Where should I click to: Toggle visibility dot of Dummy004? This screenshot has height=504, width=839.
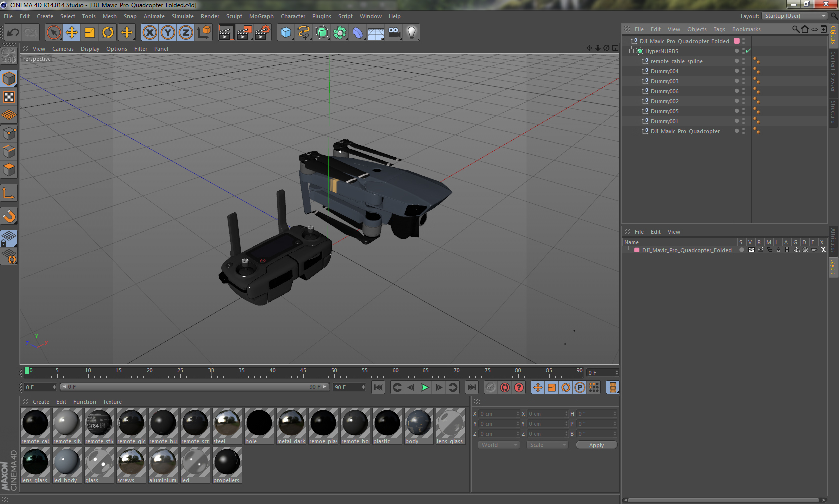pos(736,71)
